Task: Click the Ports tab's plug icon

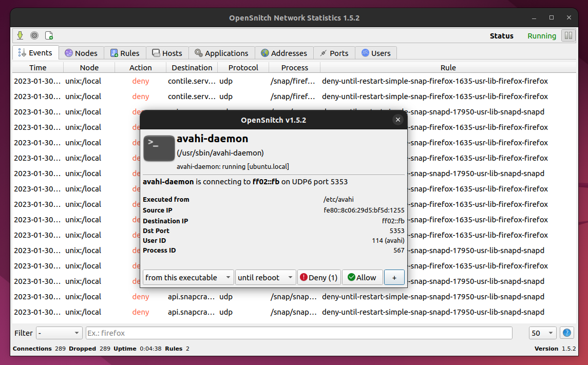Action: pos(323,53)
